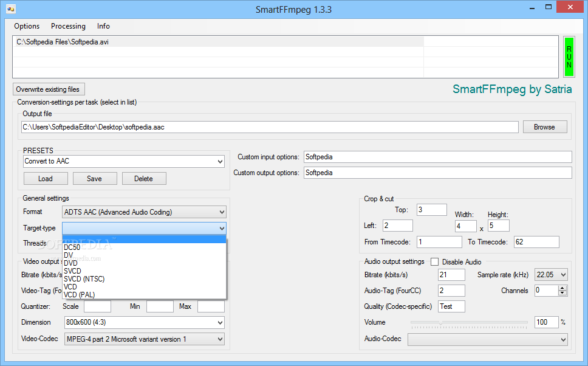Minimize the SmartFFmpeg window
The width and height of the screenshot is (588, 366).
(532, 7)
